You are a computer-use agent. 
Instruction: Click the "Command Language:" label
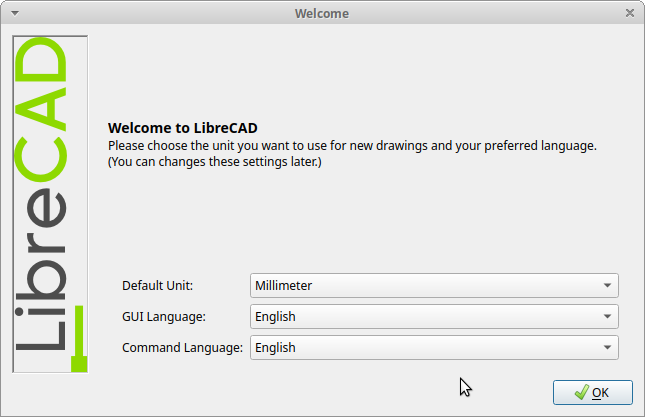[182, 348]
